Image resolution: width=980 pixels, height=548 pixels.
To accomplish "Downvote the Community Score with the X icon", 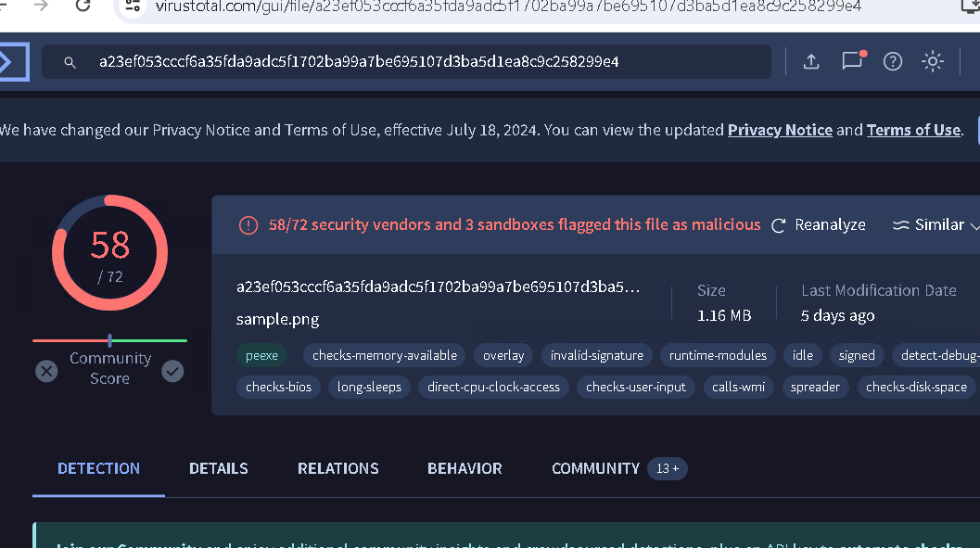I will click(47, 371).
